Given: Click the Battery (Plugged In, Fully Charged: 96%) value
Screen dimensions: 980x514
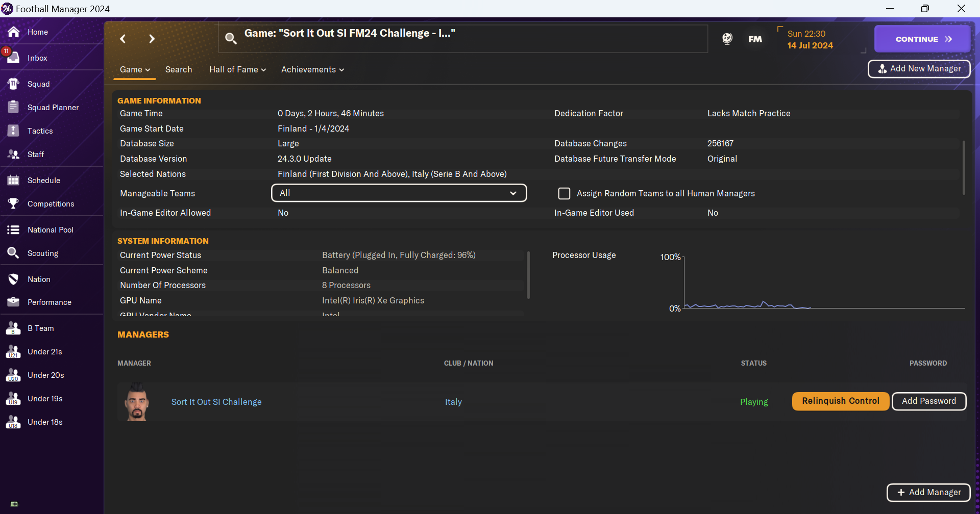Looking at the screenshot, I should [x=399, y=255].
